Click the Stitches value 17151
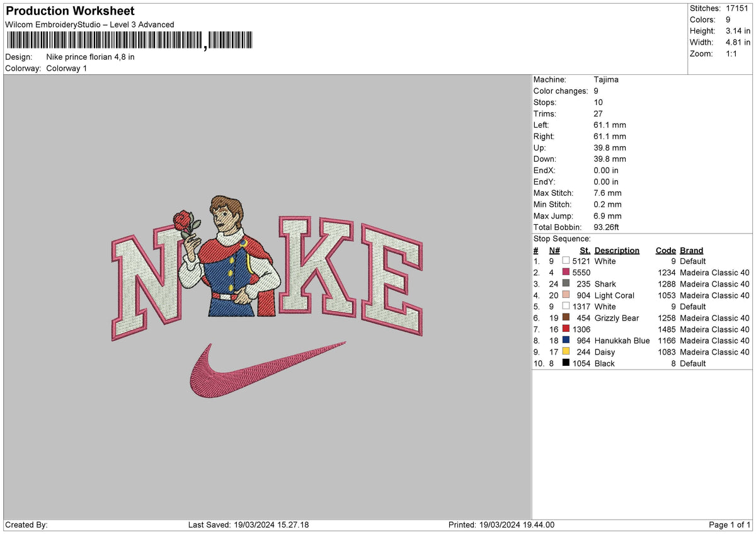 737,8
